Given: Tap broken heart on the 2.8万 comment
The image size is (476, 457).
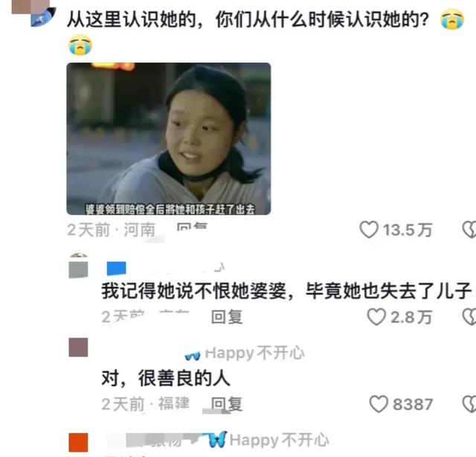Looking at the screenshot, I should pyautogui.click(x=469, y=317).
